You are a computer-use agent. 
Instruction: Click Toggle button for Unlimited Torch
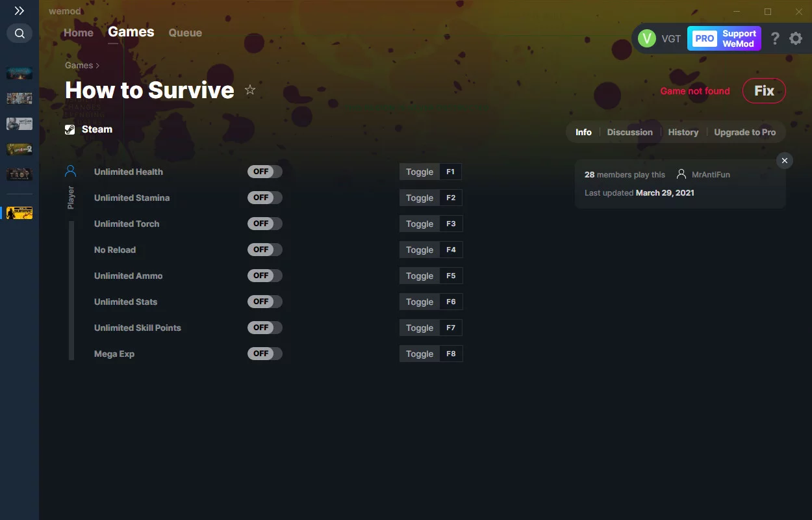click(420, 224)
